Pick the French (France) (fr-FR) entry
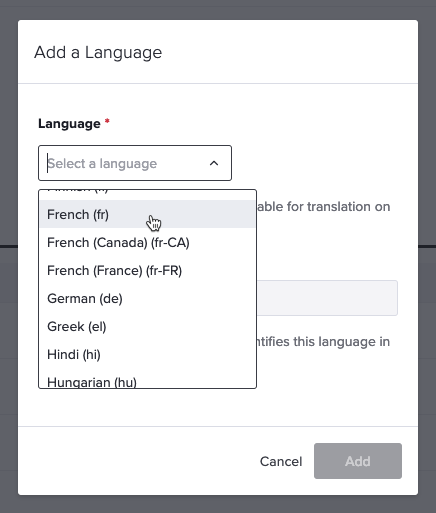The width and height of the screenshot is (436, 513). 147,270
